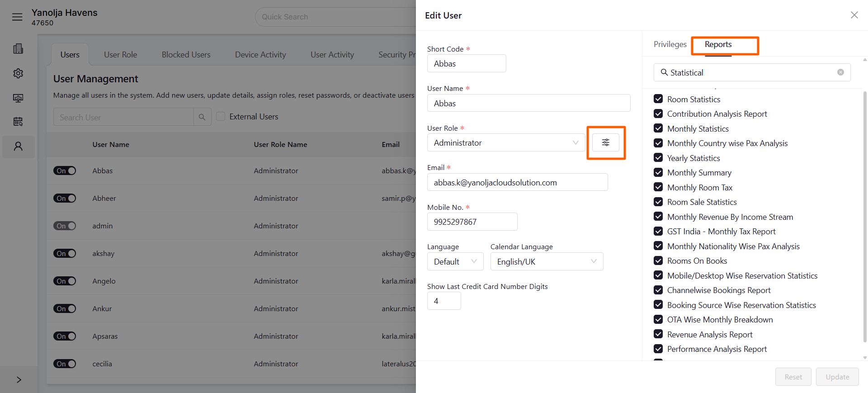Toggle the On switch for admin

pos(65,226)
